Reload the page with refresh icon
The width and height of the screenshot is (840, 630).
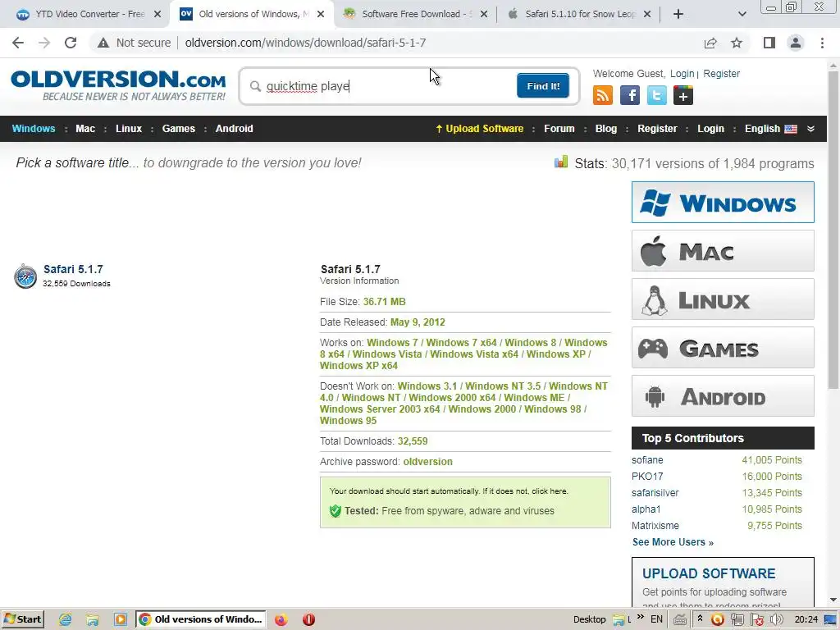click(71, 43)
